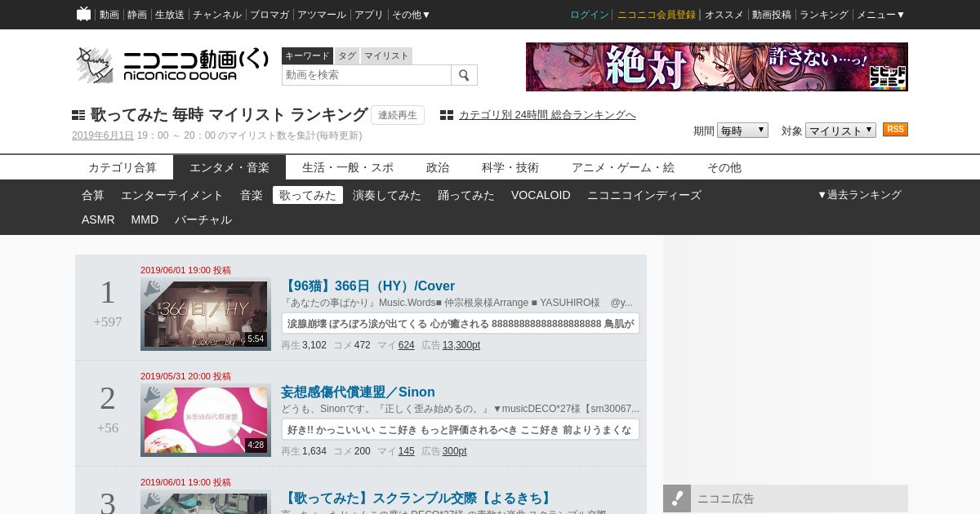Switch to 政治 tab
This screenshot has height=514, width=980.
pos(438,167)
